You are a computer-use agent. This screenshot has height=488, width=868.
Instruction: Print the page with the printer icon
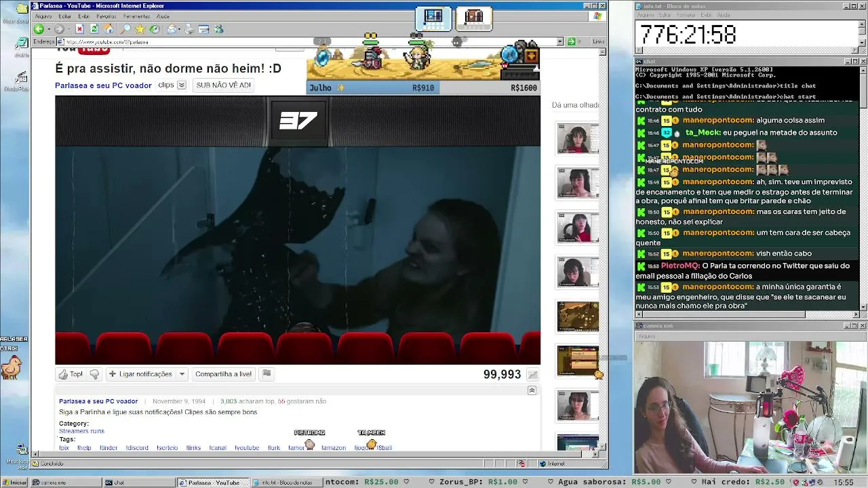pyautogui.click(x=189, y=29)
